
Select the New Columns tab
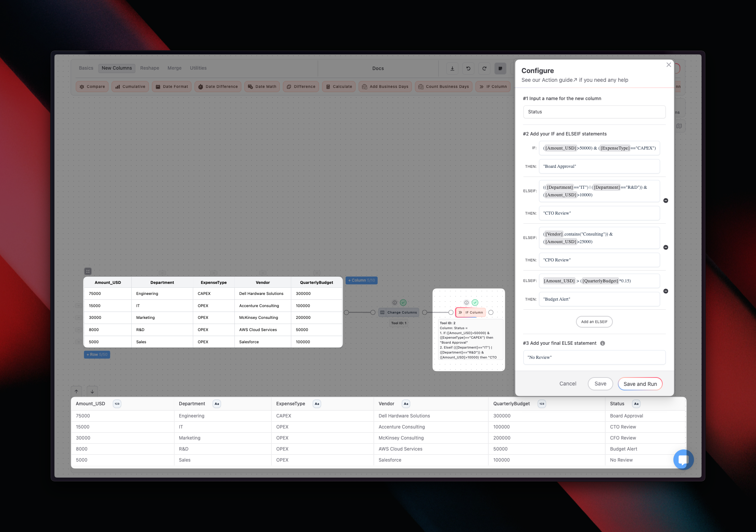point(117,68)
